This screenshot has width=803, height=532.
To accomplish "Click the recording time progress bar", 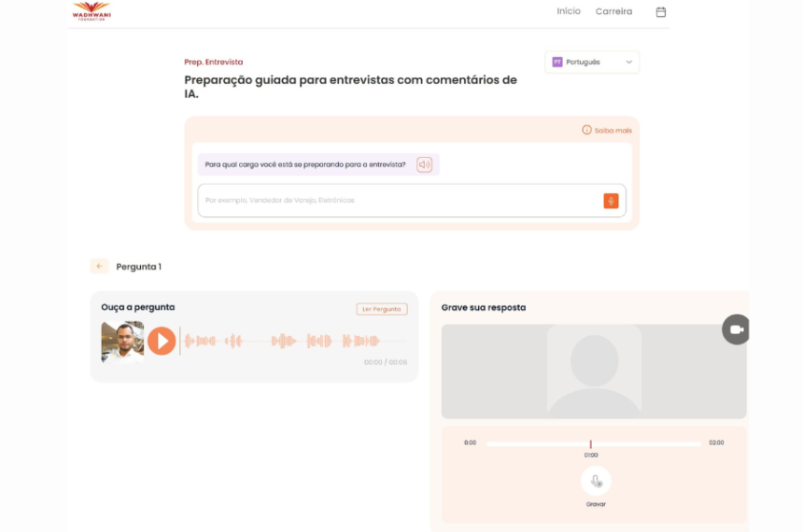I will click(594, 444).
